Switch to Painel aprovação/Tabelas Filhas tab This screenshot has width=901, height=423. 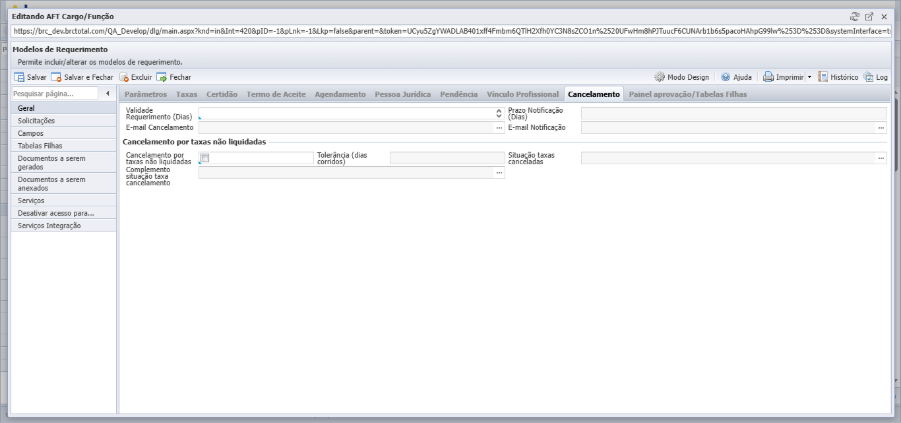click(x=688, y=94)
